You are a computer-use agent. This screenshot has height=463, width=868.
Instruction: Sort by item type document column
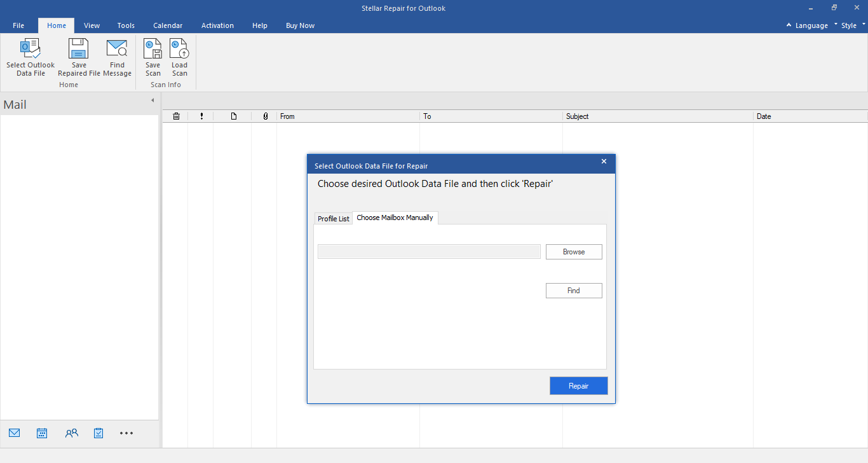tap(233, 116)
